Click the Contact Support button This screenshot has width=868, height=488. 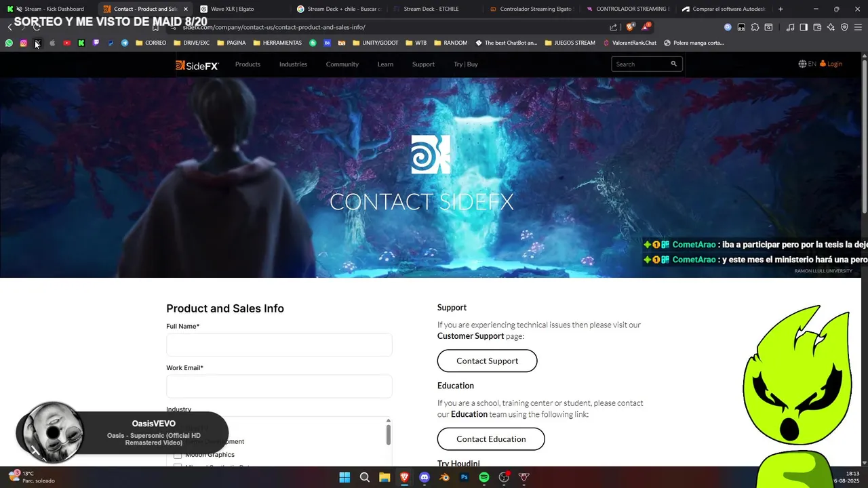pos(487,361)
